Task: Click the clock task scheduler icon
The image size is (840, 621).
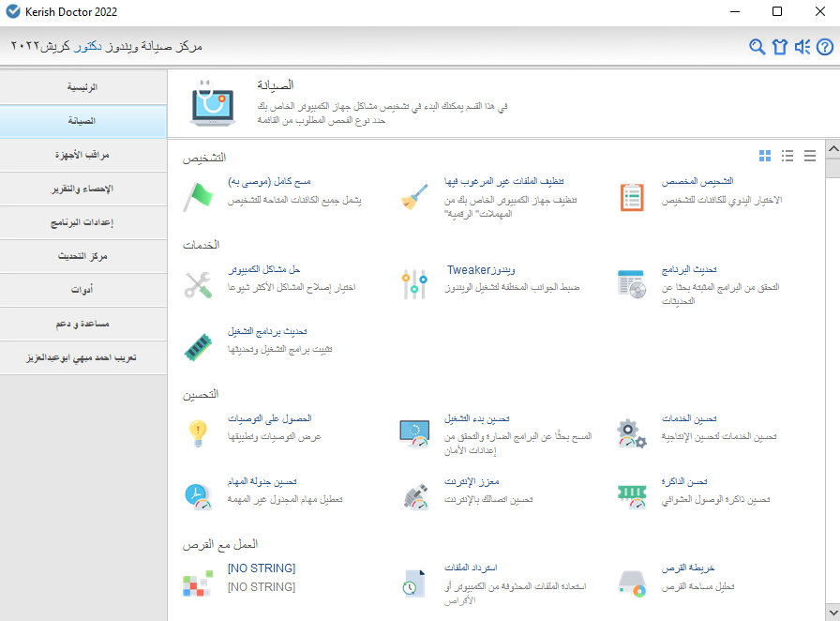Action: 198,496
